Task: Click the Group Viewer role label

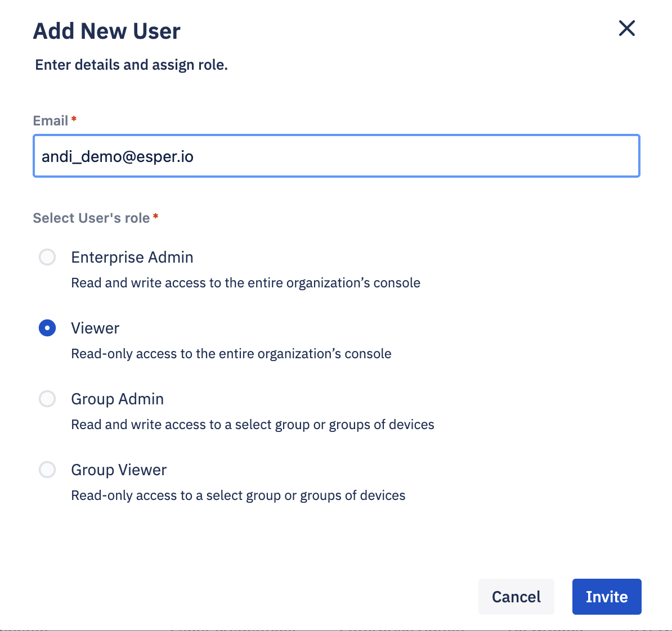Action: pyautogui.click(x=119, y=470)
